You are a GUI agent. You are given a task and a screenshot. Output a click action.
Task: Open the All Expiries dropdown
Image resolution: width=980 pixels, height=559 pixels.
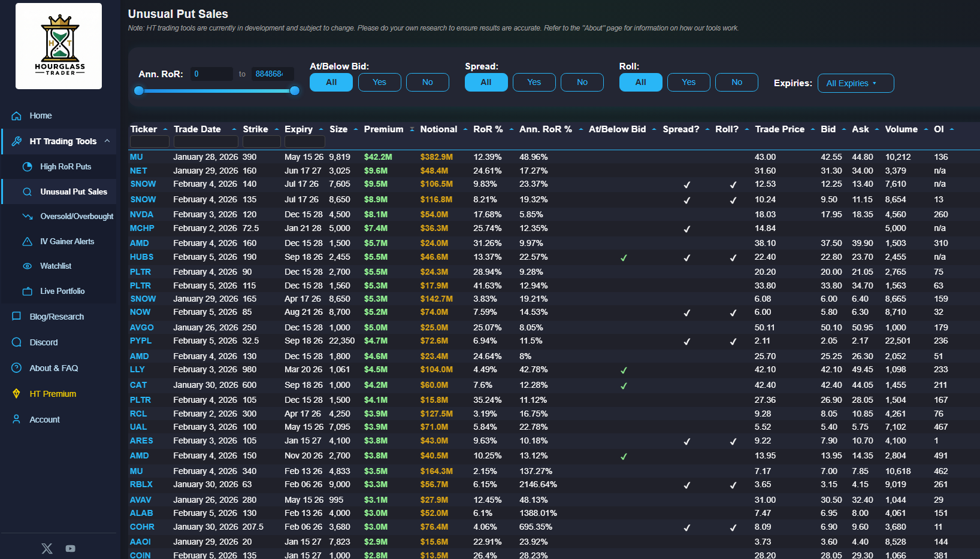pos(855,83)
